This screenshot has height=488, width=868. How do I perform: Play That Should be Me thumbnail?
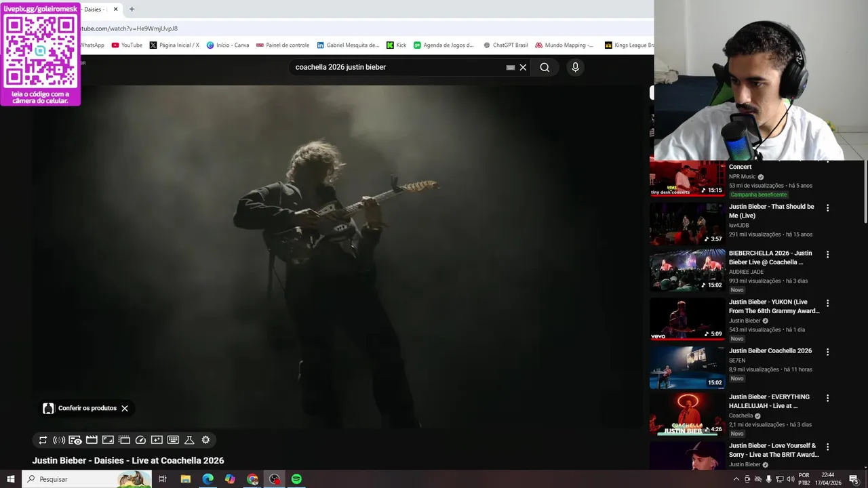687,223
